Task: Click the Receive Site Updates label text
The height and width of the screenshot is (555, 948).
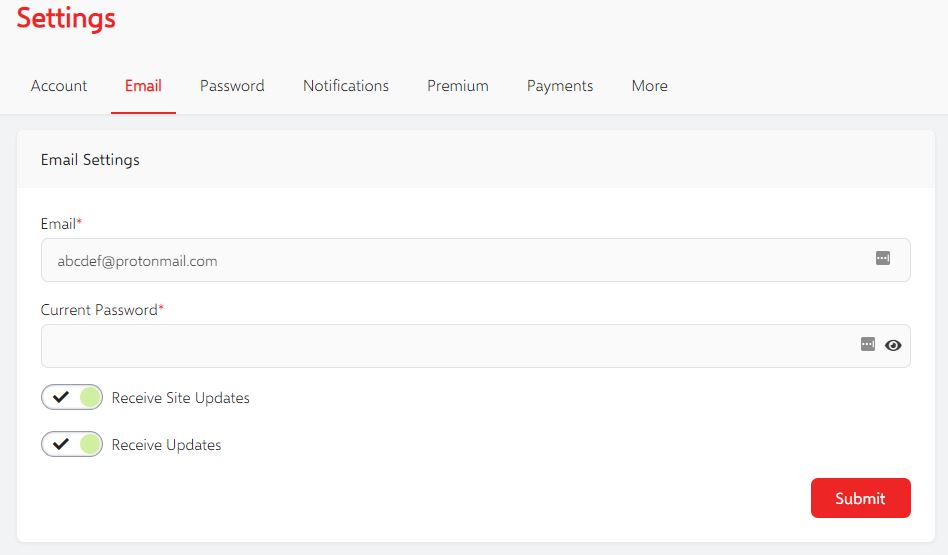Action: (x=181, y=398)
